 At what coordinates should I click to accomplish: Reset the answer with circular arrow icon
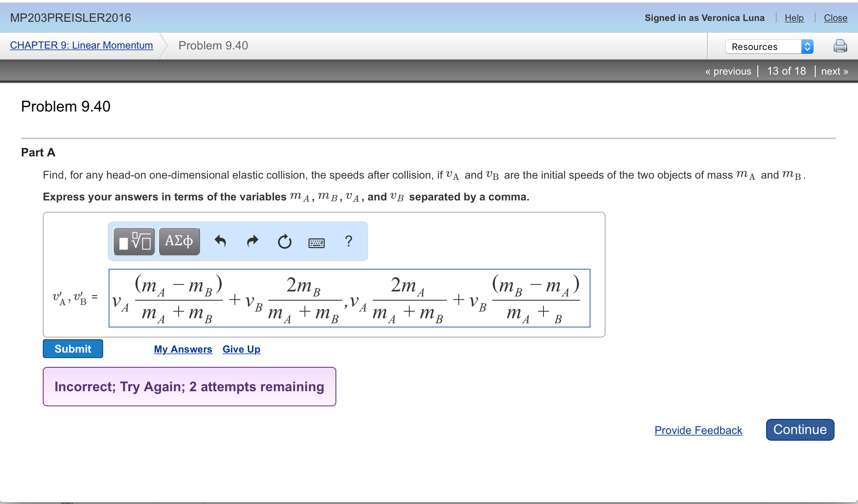tap(284, 242)
